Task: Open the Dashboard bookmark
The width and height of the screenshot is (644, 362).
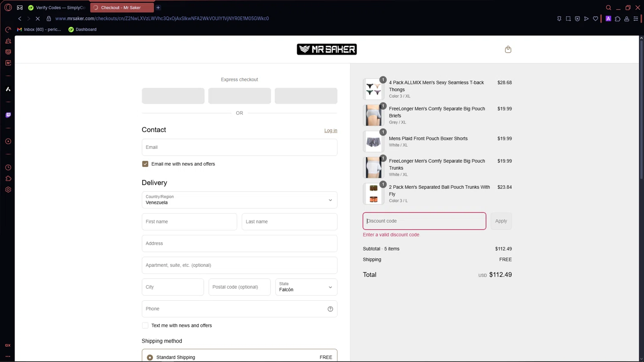Action: click(x=82, y=30)
